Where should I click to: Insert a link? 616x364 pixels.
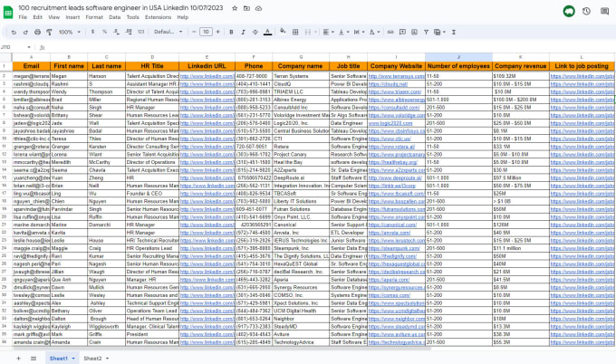pos(390,33)
